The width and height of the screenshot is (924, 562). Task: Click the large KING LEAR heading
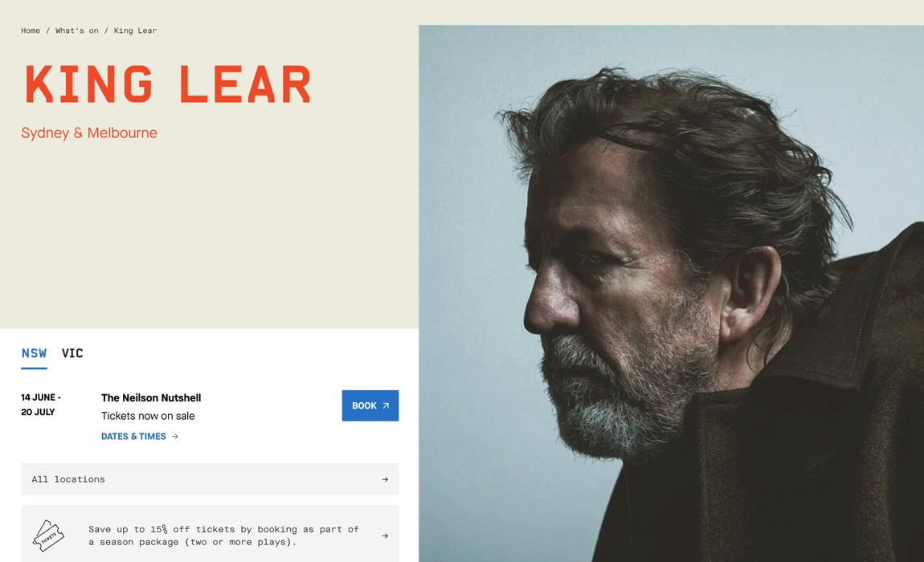[167, 85]
